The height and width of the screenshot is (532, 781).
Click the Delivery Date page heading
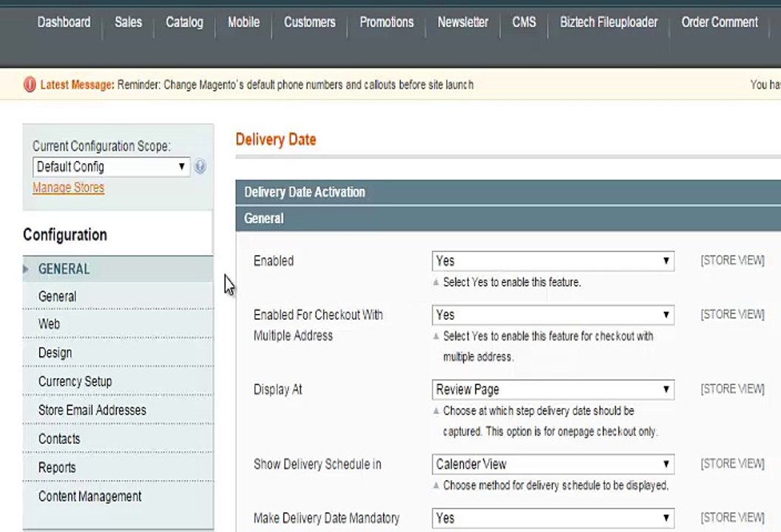coord(275,140)
